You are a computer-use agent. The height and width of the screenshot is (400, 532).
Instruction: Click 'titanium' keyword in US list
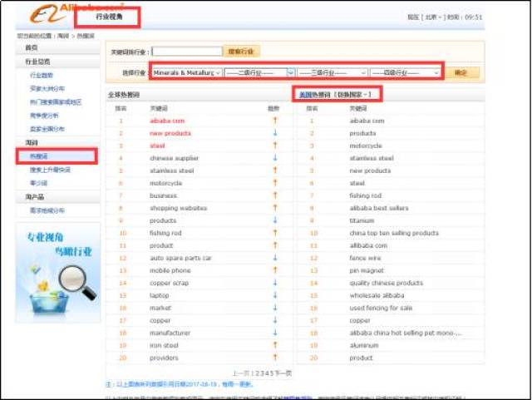362,220
